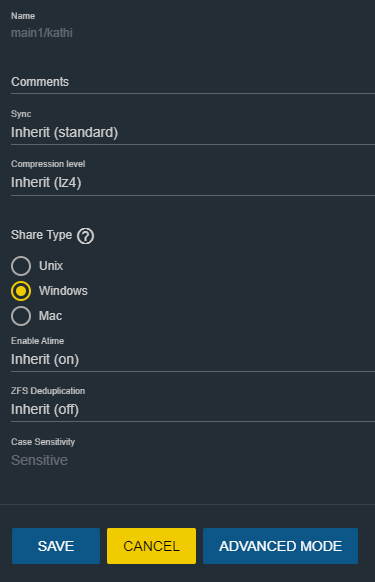Click the Unix option label text
Image resolution: width=375 pixels, height=582 pixels.
pos(51,266)
